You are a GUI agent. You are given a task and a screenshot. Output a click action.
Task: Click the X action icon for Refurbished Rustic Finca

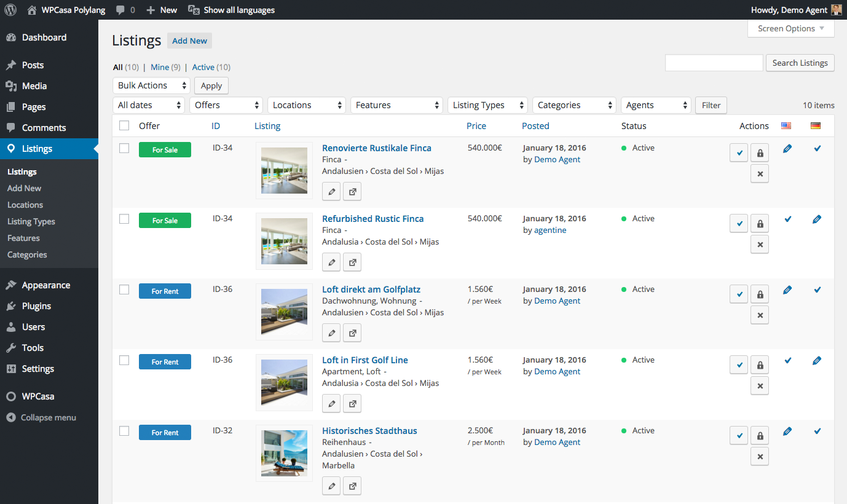(x=760, y=245)
